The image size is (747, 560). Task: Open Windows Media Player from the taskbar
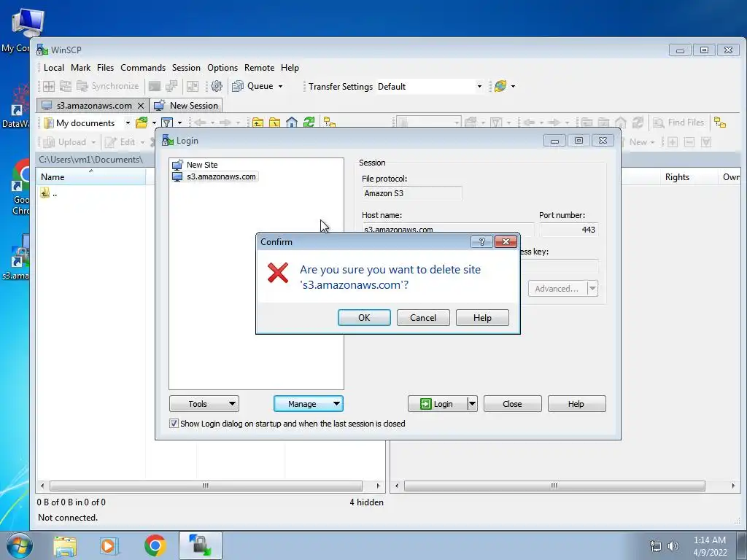pos(109,545)
